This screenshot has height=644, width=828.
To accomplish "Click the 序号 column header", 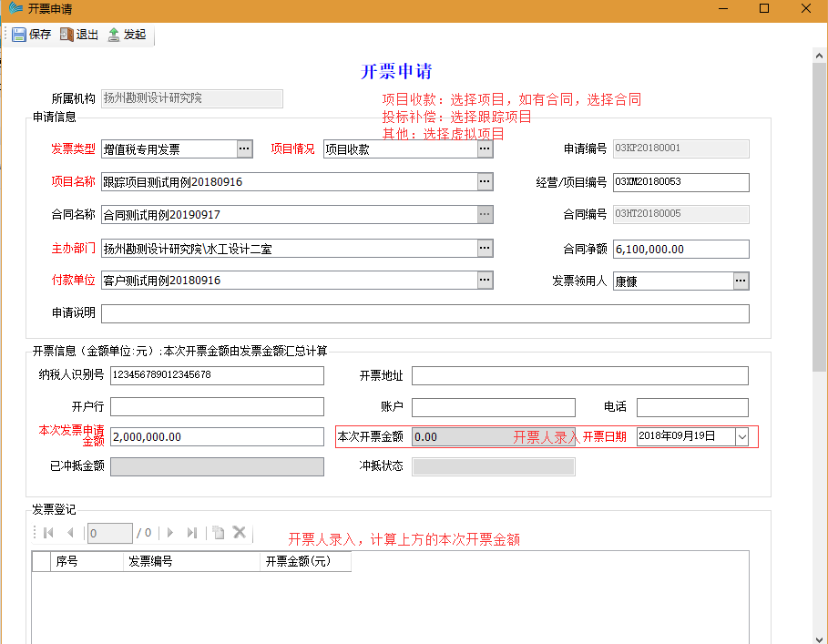I will (x=87, y=561).
